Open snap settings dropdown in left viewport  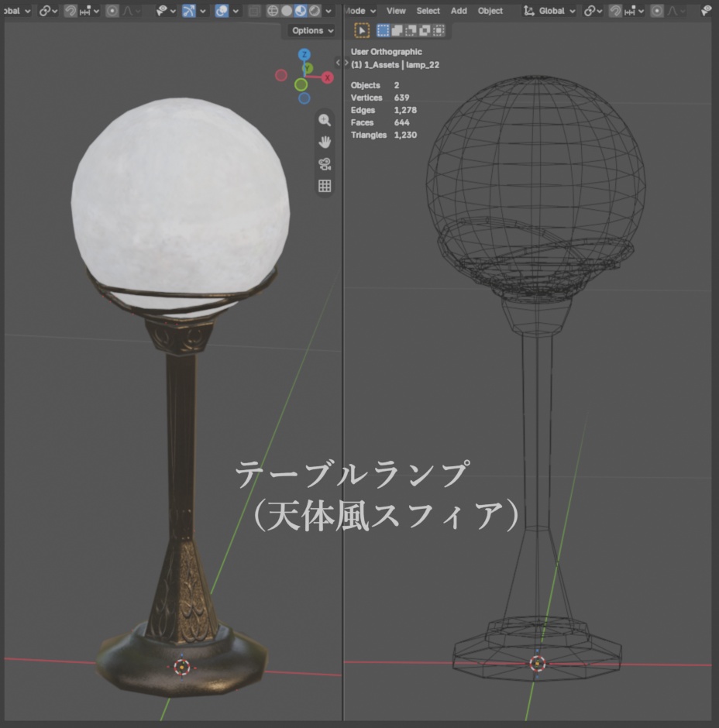[90, 11]
